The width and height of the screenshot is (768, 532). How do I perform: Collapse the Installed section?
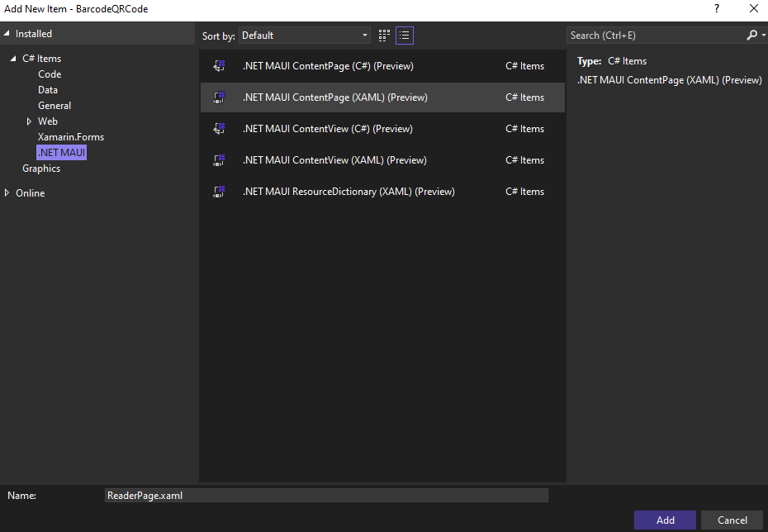[x=7, y=33]
